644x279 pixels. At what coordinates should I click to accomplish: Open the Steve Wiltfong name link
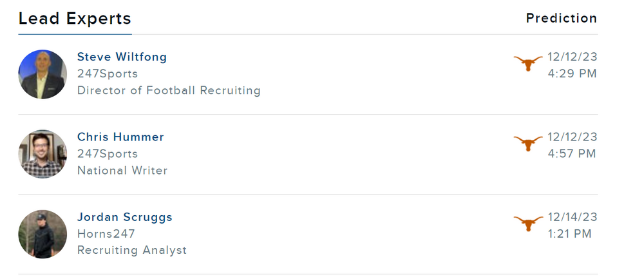[122, 57]
